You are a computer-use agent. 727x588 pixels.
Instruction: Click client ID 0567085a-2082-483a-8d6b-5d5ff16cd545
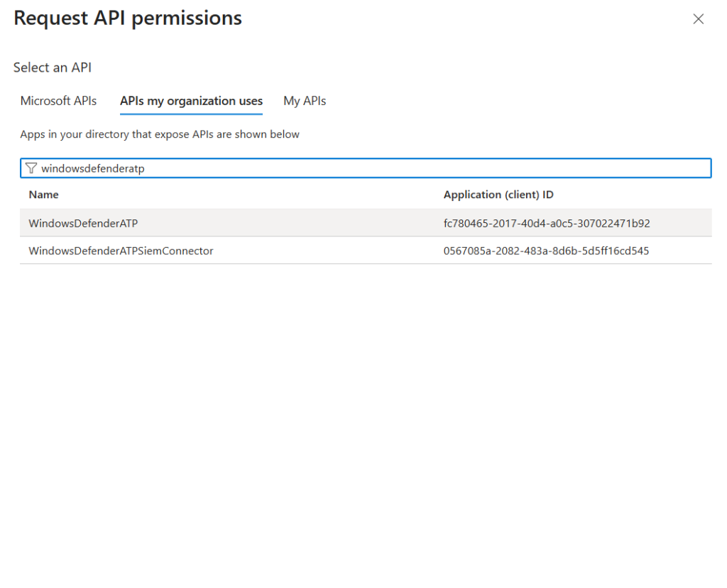(x=546, y=251)
